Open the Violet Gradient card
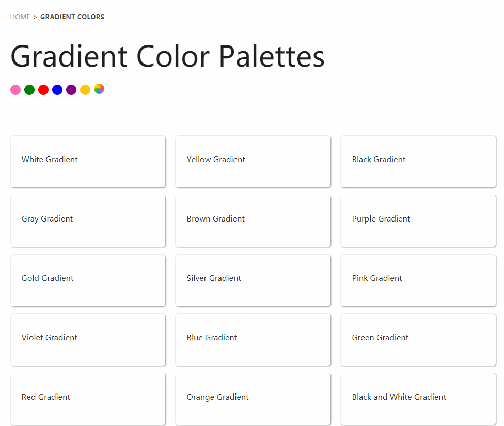The image size is (504, 426). click(x=88, y=339)
